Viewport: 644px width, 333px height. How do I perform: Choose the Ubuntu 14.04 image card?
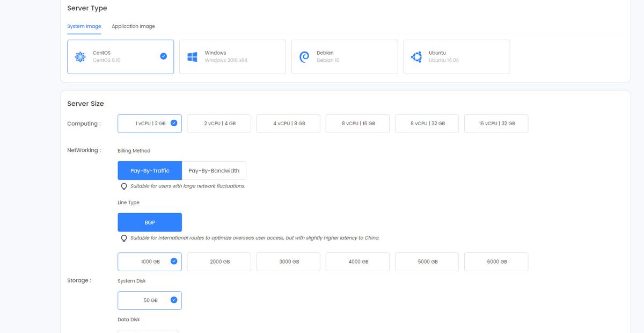(x=457, y=57)
